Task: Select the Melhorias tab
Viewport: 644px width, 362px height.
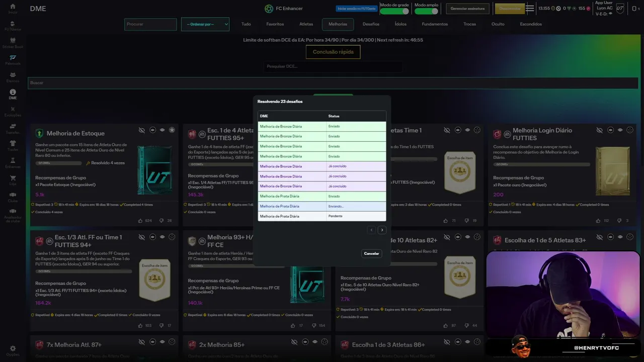Action: coord(338,24)
